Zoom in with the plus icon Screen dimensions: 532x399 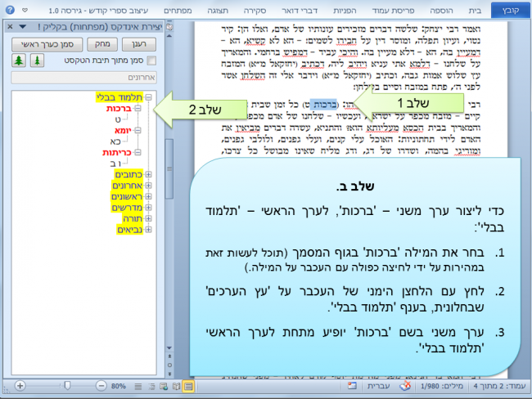[20, 386]
